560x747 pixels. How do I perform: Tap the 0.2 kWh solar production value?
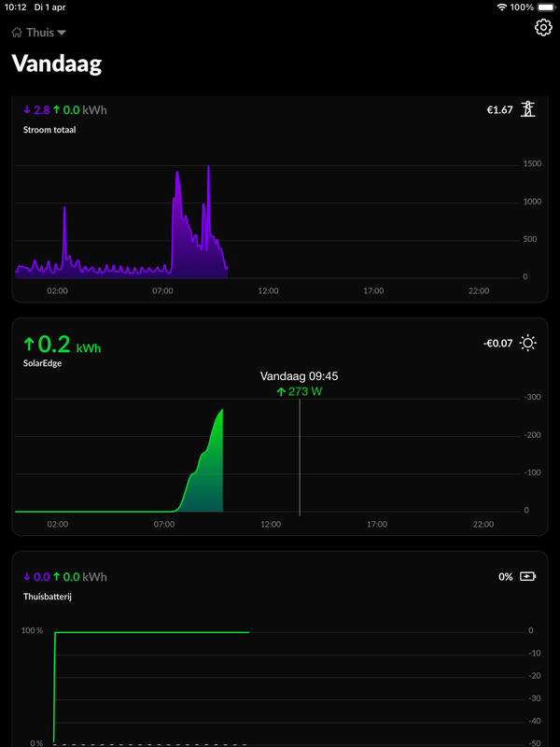62,344
